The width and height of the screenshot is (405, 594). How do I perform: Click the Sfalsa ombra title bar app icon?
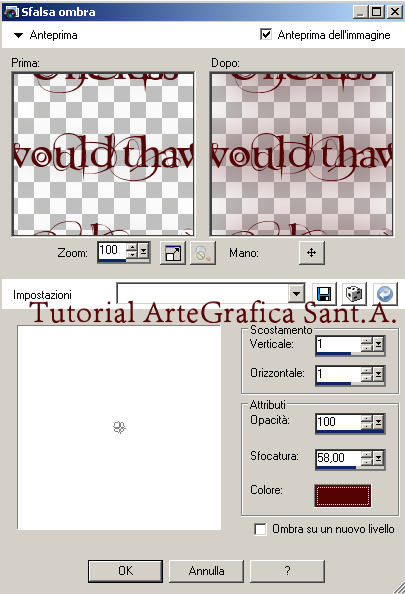click(x=11, y=12)
